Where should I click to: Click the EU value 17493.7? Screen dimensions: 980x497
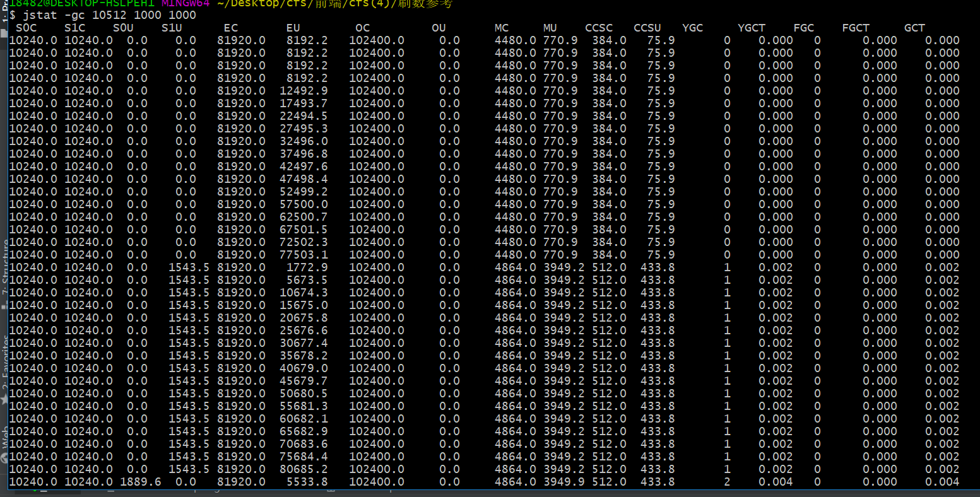coord(304,103)
